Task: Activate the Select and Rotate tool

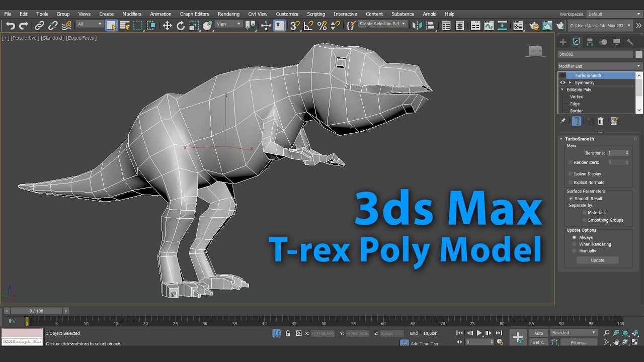Action: coord(181,26)
